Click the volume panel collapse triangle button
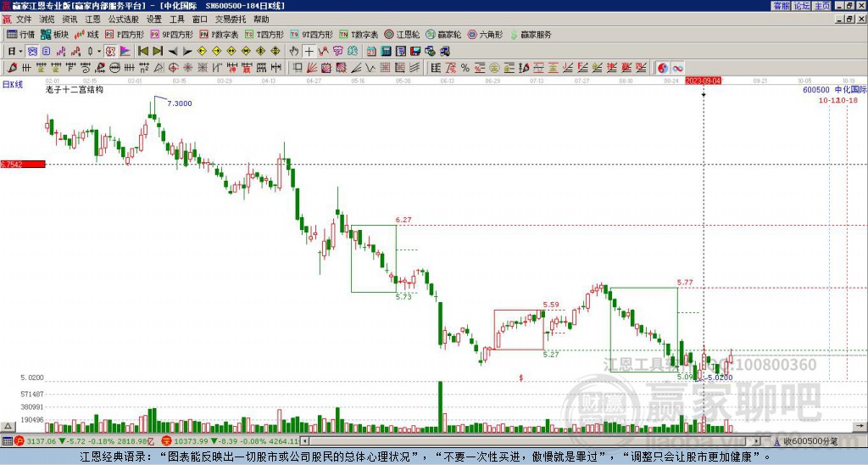This screenshot has width=868, height=465. point(8,426)
